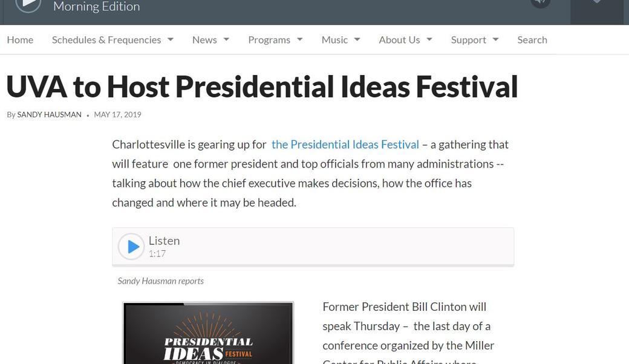
Task: Click the volume speaker icon
Action: coord(540,2)
